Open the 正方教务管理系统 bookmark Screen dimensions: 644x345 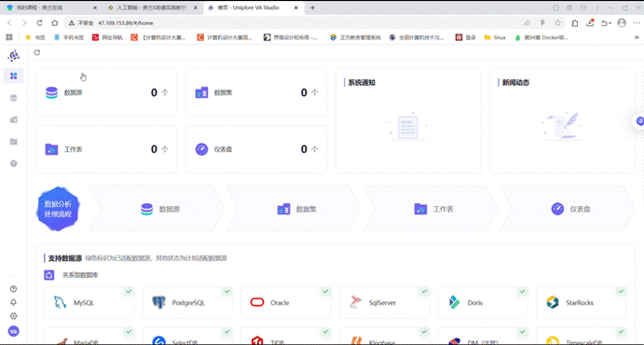356,37
